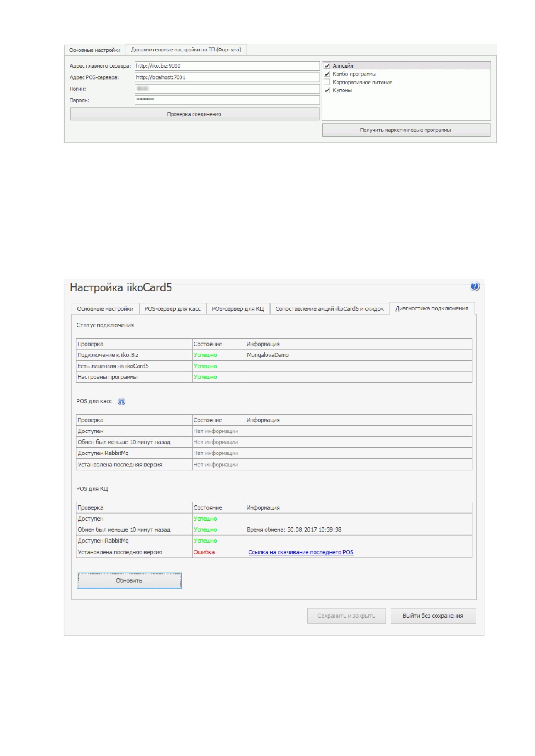
Task: Open Сопоставление акций iikoCard5 и скидок tab
Action: (329, 309)
